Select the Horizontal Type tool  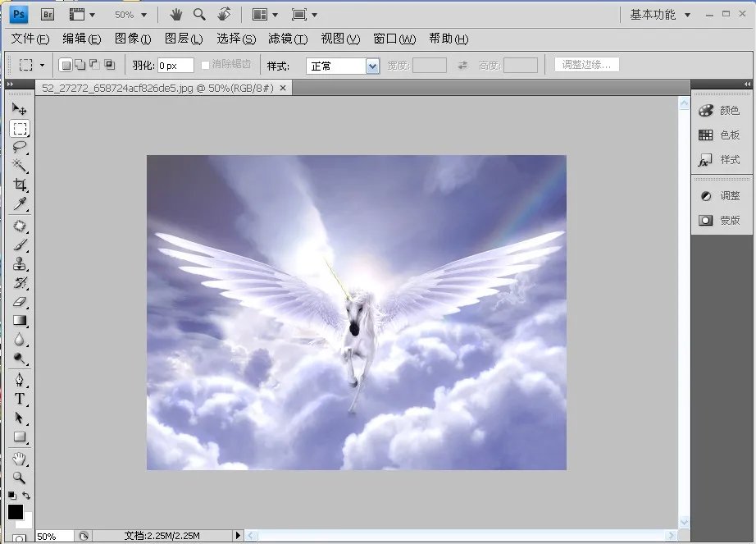click(20, 400)
